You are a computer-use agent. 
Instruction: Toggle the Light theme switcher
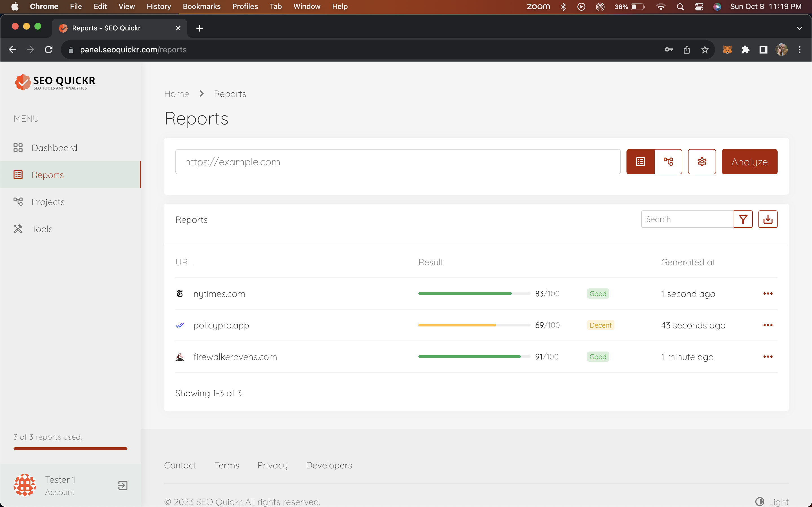click(772, 502)
